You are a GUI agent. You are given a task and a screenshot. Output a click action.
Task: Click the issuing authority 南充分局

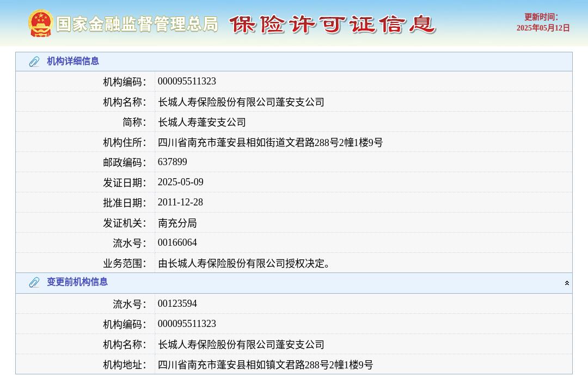(177, 223)
